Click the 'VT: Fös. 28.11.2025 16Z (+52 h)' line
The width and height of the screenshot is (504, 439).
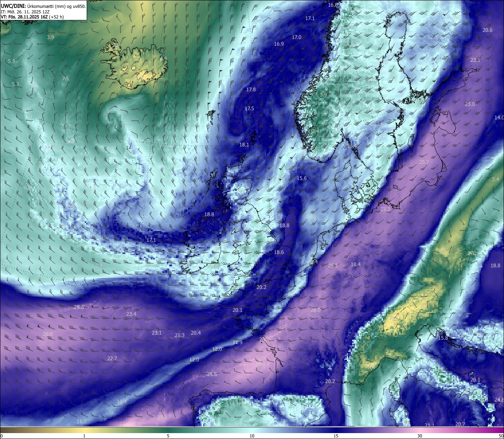[32, 17]
